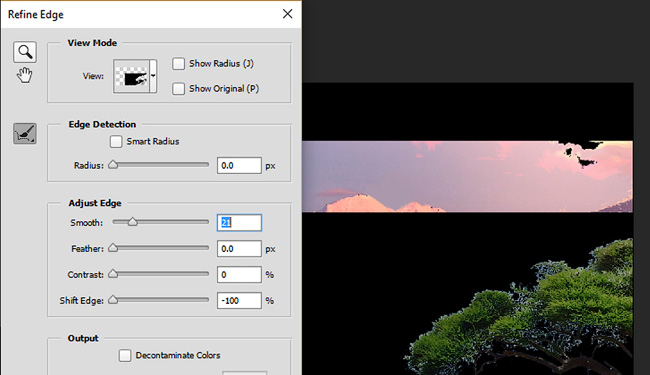The height and width of the screenshot is (375, 650).
Task: Click the Shift Edge label
Action: 81,301
